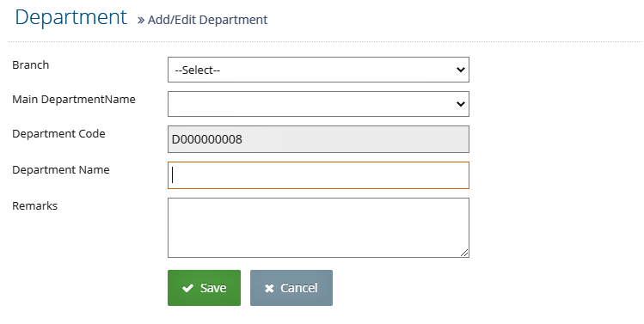Click the X icon on Cancel
Viewport: 644px width, 324px height.
pos(269,288)
